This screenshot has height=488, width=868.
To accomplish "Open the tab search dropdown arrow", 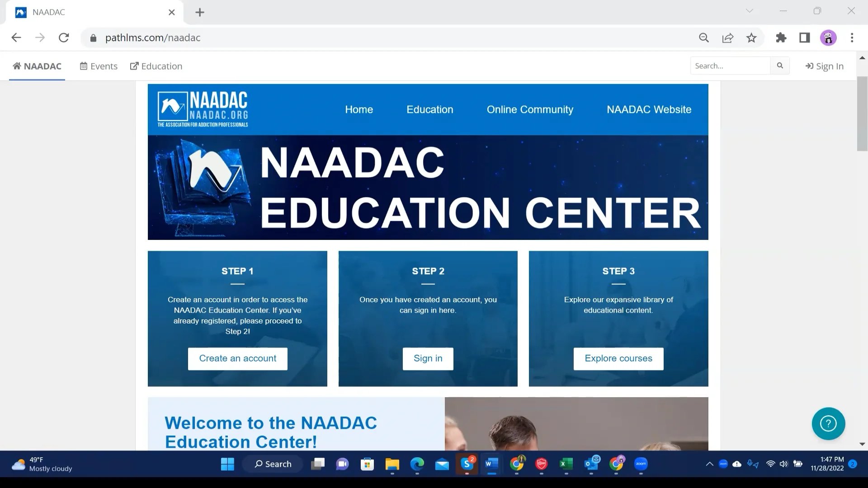I will pos(750,11).
